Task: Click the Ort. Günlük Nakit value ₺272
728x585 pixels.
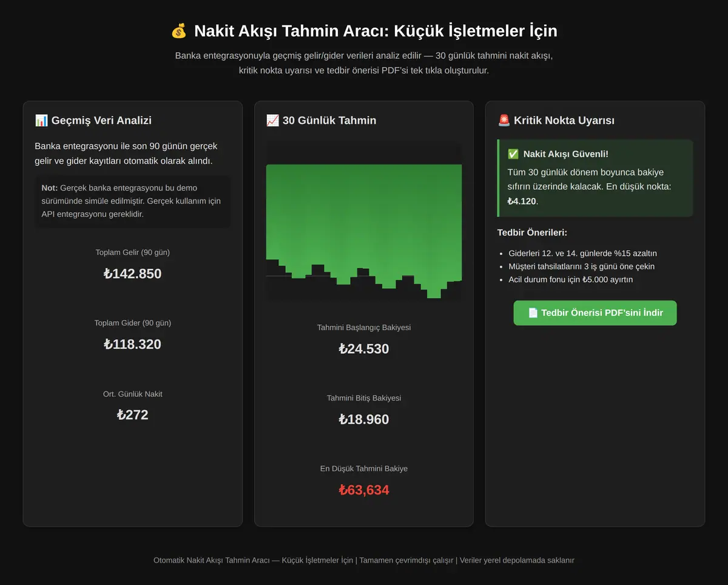Action: click(132, 415)
